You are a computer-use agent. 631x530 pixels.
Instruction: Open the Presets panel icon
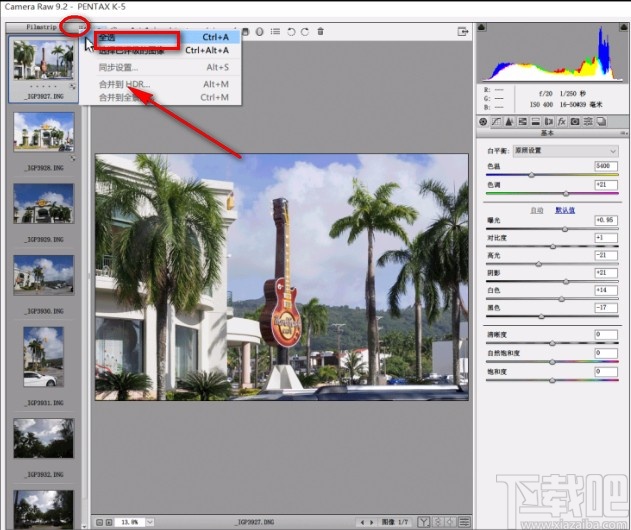[588, 122]
